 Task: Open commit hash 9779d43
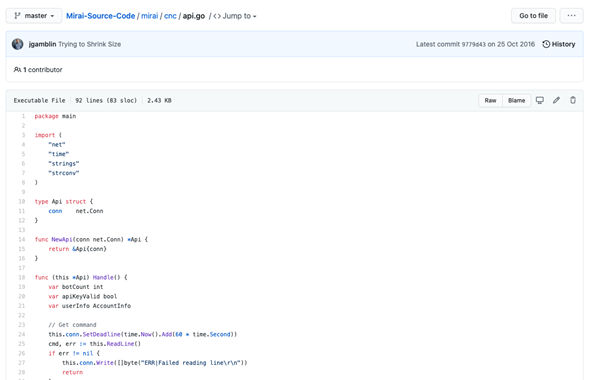click(473, 44)
